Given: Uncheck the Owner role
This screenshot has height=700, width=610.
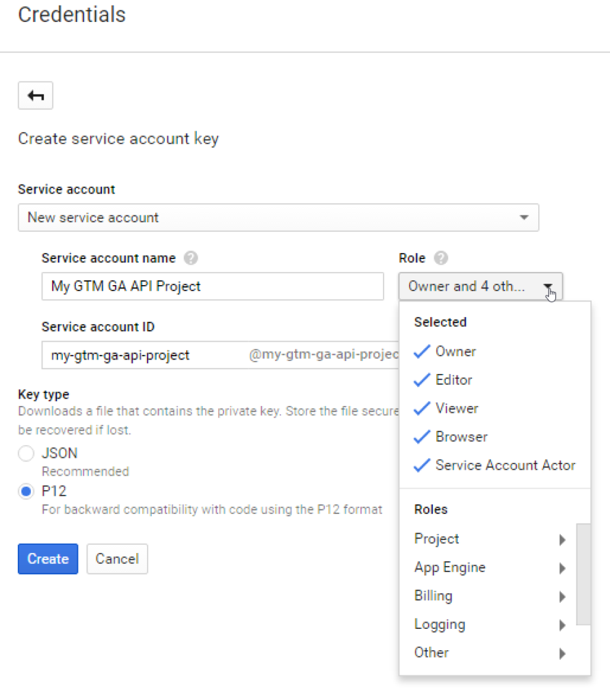Looking at the screenshot, I should pos(455,351).
